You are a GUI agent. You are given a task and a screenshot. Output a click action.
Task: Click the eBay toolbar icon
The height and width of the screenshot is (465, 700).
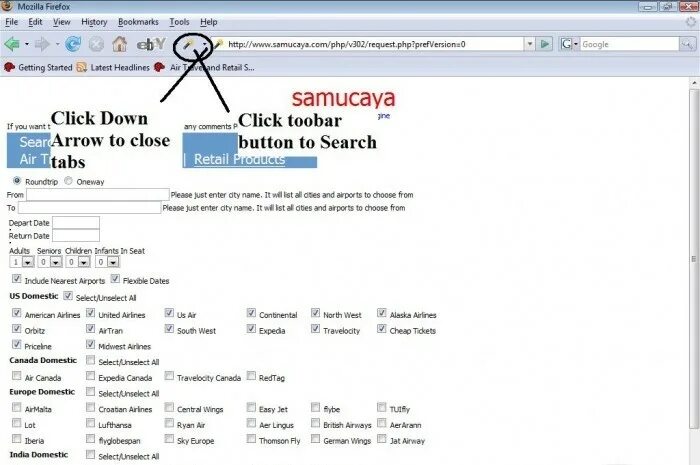[151, 44]
